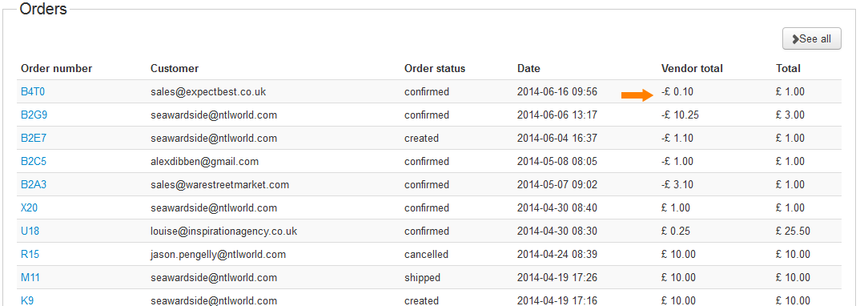Open cancelled order R15
868x306 pixels.
point(30,255)
